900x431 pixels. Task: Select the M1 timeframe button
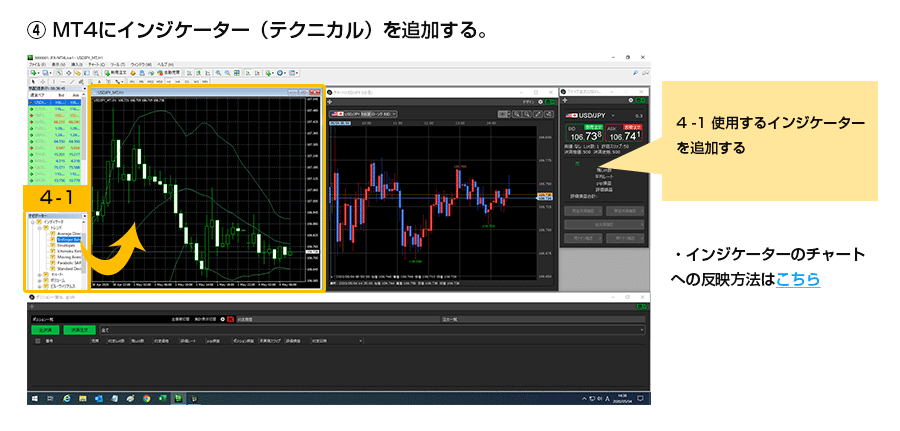(x=132, y=81)
